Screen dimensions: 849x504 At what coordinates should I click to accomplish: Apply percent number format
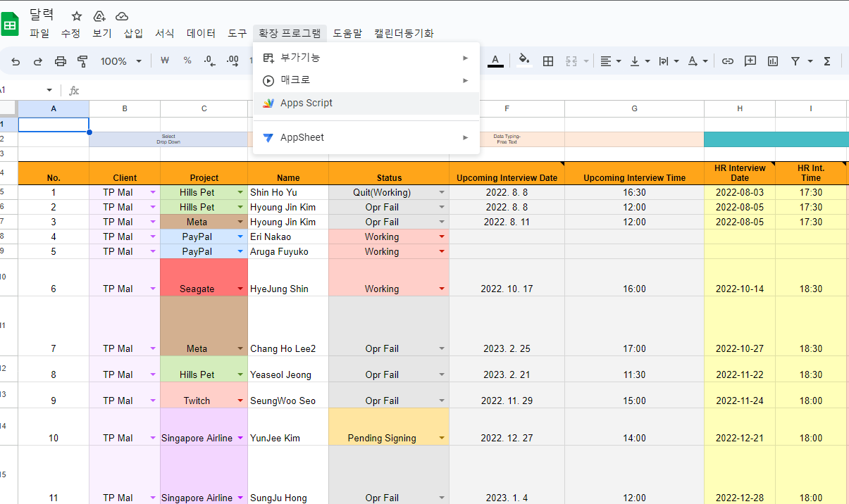[x=187, y=61]
